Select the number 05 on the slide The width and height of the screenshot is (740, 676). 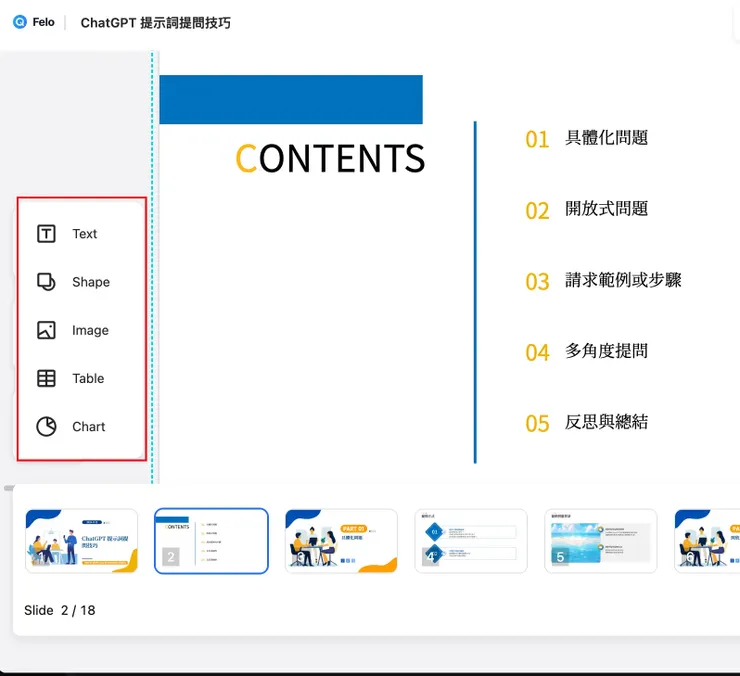[538, 424]
